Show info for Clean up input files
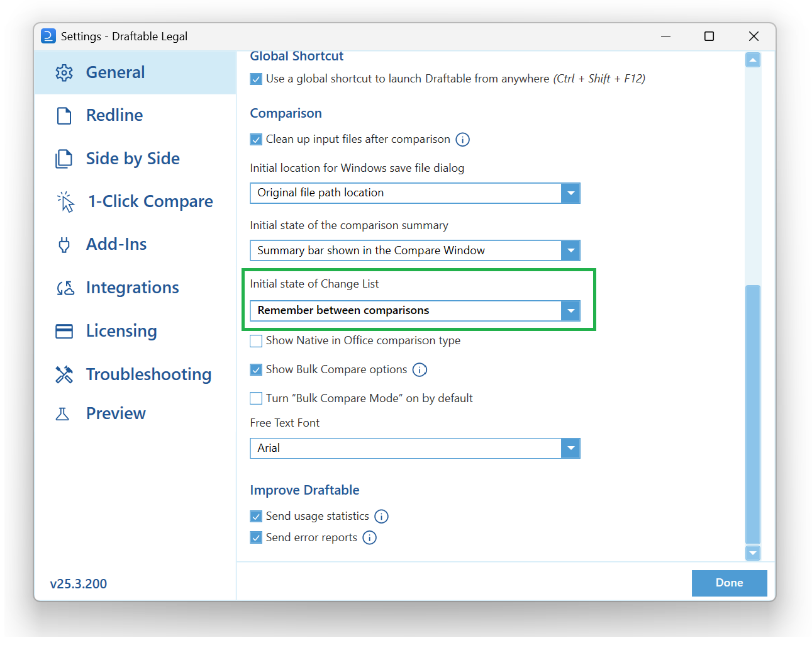This screenshot has height=645, width=812. 462,140
